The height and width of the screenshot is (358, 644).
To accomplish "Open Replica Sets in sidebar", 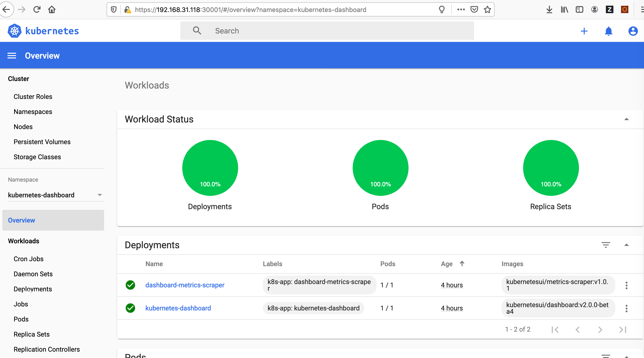I will [32, 334].
